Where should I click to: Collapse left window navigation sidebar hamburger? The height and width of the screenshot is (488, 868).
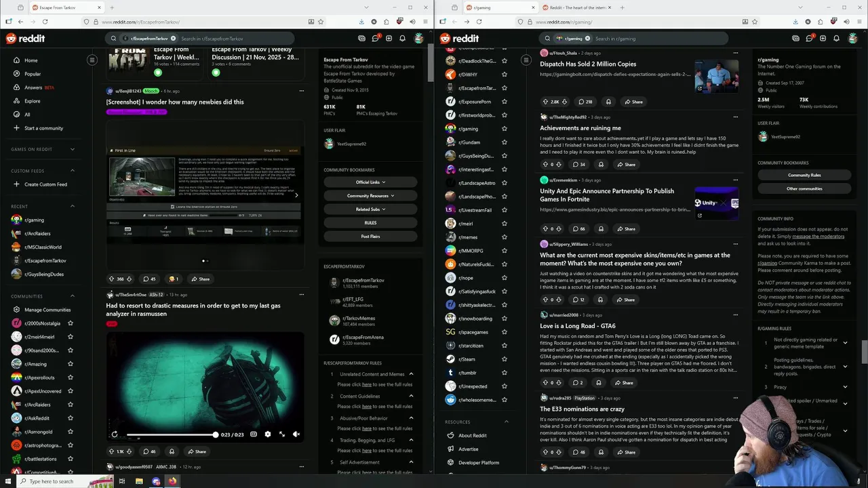click(92, 60)
